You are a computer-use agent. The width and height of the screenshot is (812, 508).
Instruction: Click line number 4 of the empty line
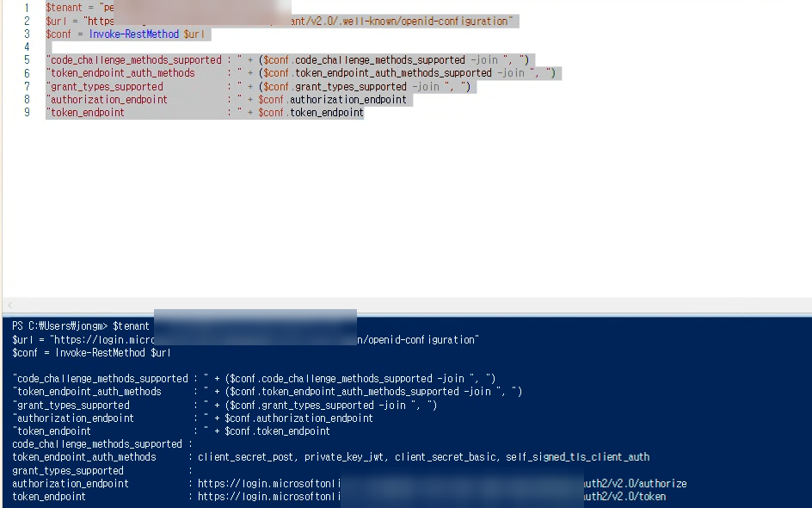[27, 47]
